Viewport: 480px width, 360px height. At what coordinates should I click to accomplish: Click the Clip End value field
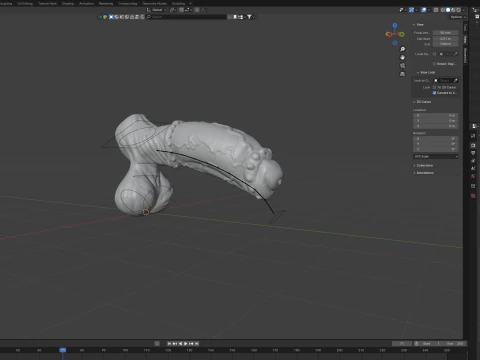pyautogui.click(x=446, y=44)
